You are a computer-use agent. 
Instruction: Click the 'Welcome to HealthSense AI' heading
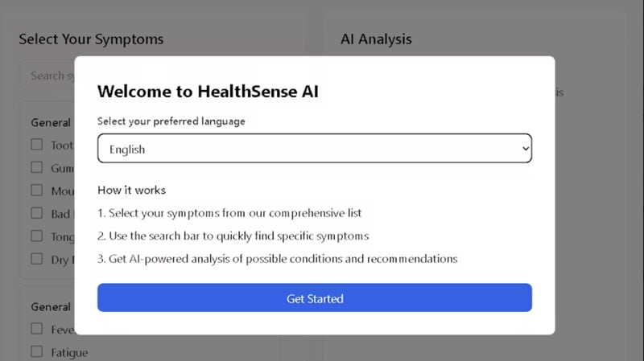(208, 92)
